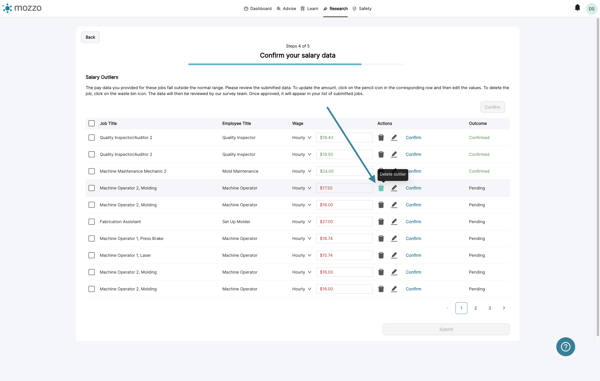Open the Advise nav item
Screen dimensions: 600x381
[x=286, y=8]
